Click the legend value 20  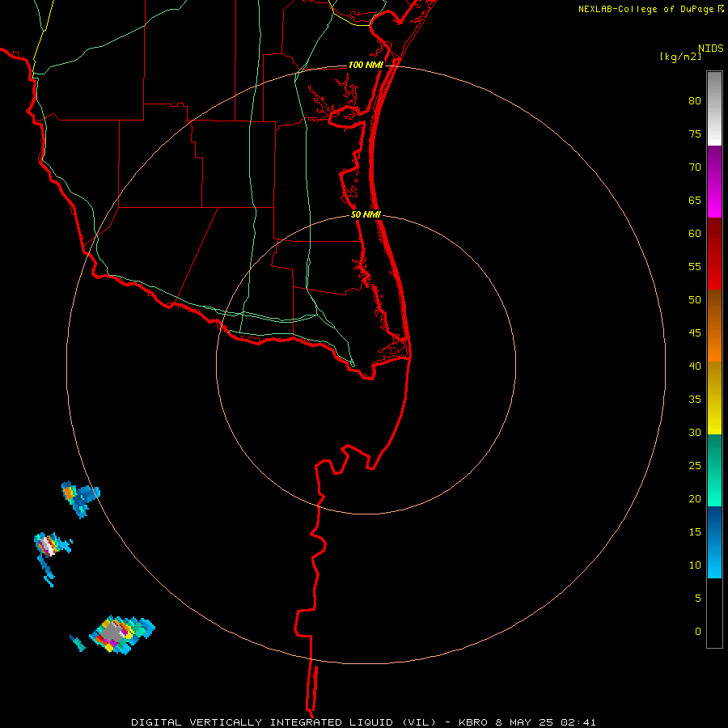pyautogui.click(x=695, y=498)
